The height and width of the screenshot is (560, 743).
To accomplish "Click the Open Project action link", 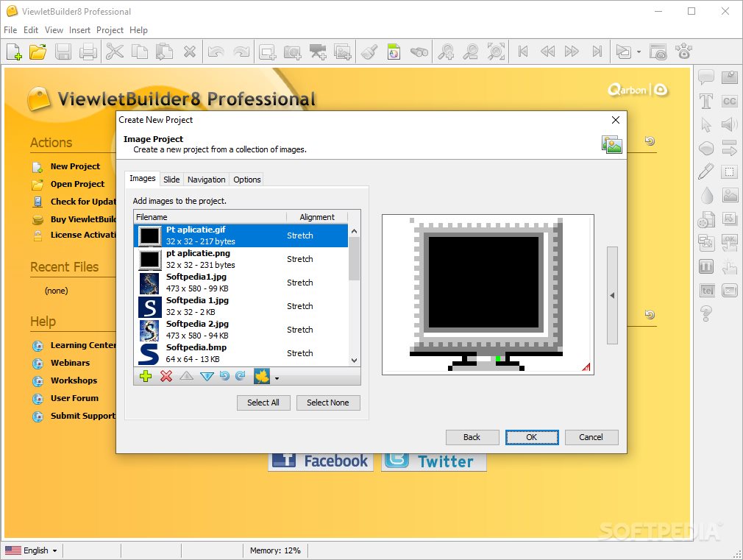I will 77,184.
